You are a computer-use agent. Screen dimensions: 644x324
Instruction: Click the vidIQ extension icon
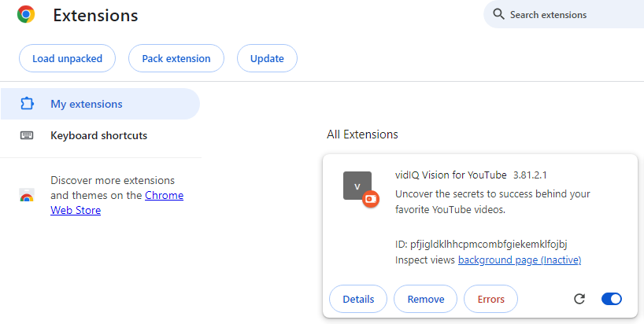pos(357,186)
